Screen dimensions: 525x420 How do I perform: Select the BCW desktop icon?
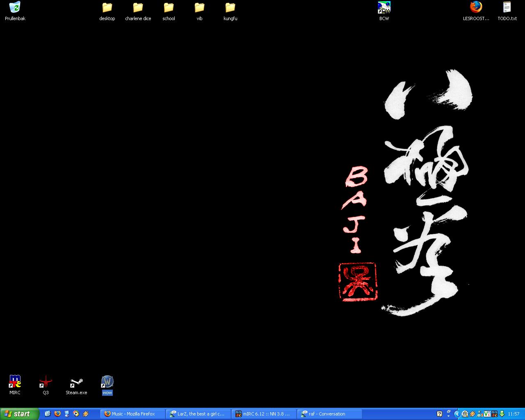(384, 8)
